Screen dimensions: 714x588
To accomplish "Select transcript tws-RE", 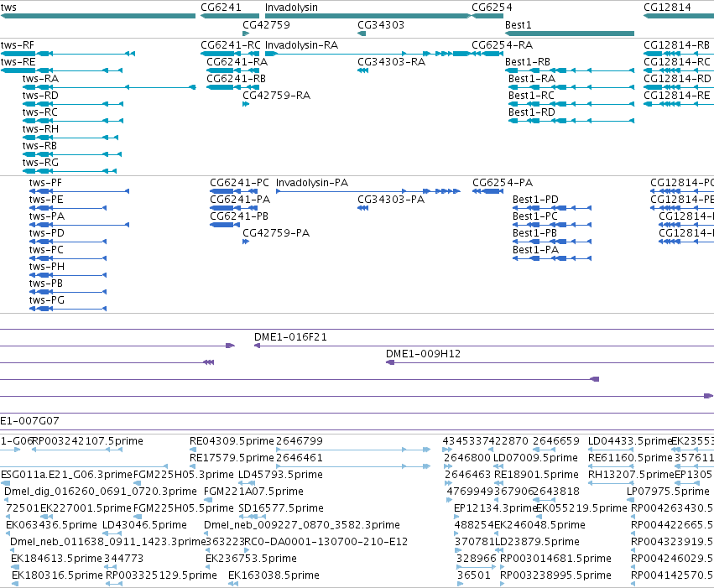I will point(18,62).
